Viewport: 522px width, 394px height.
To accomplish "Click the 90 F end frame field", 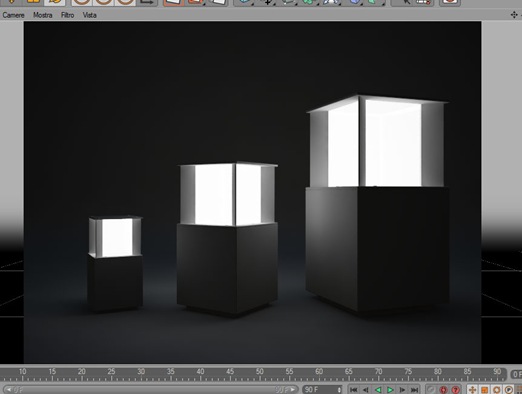I will [322, 389].
